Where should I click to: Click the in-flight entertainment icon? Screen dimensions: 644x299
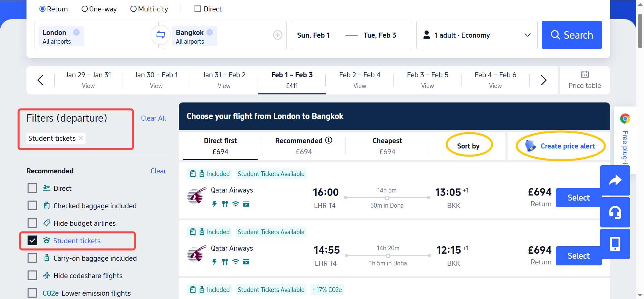point(246,204)
